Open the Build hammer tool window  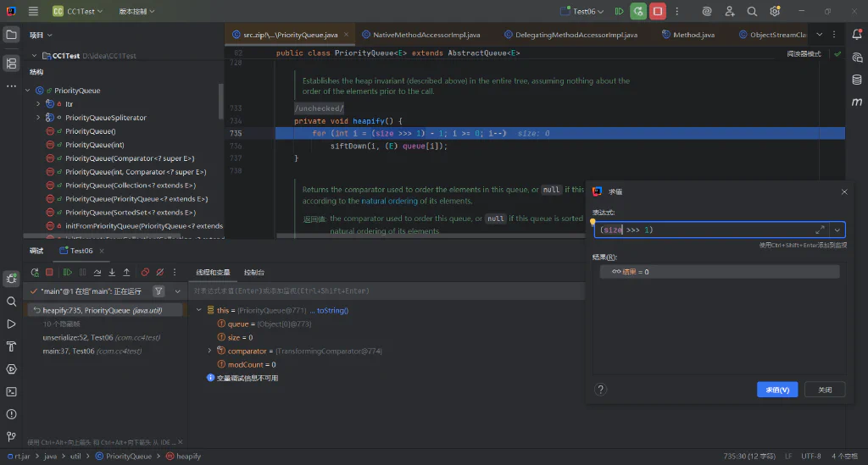pyautogui.click(x=11, y=346)
